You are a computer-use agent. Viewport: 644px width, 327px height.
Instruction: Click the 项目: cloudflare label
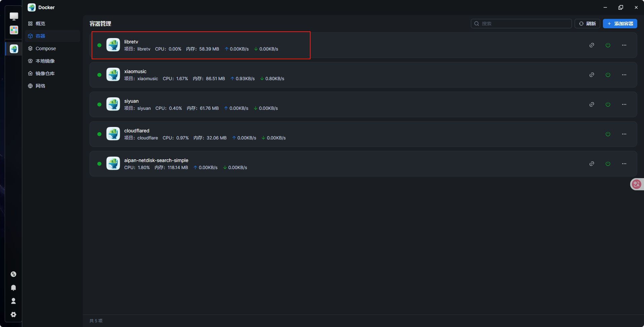pos(141,138)
